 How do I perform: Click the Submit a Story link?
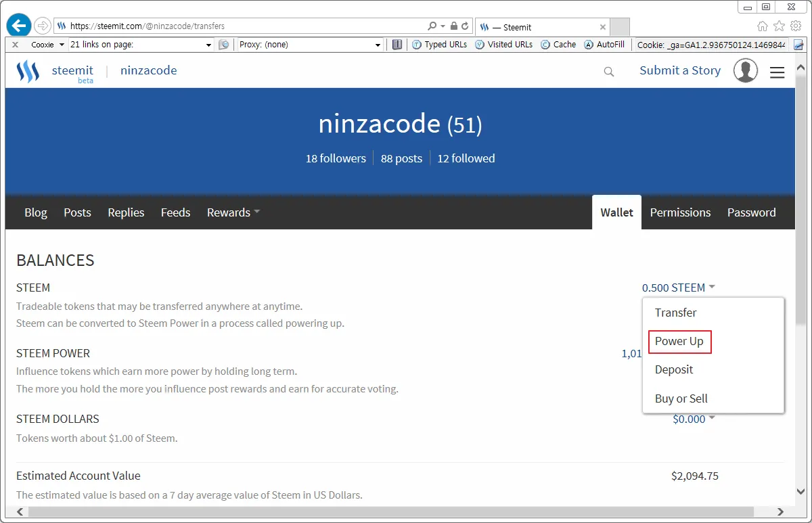[680, 70]
